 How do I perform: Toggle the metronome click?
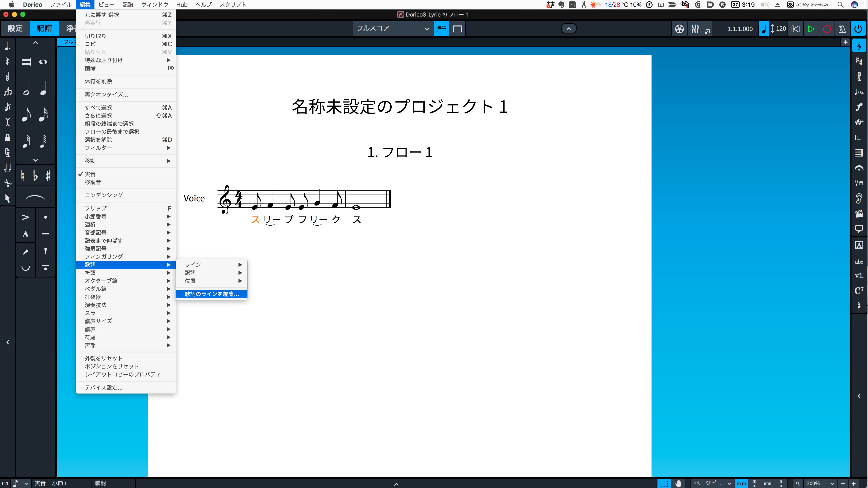pyautogui.click(x=842, y=29)
